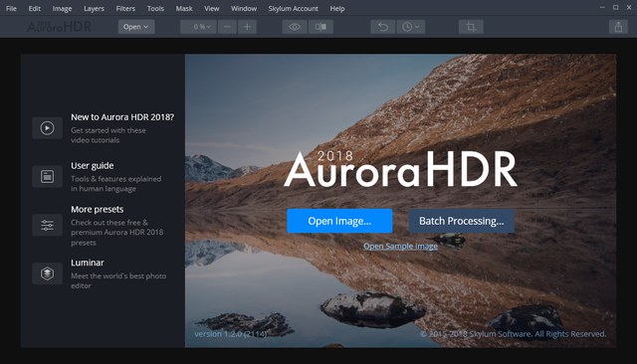Open the Edit menu
Screen dimensions: 637x364
[x=35, y=8]
